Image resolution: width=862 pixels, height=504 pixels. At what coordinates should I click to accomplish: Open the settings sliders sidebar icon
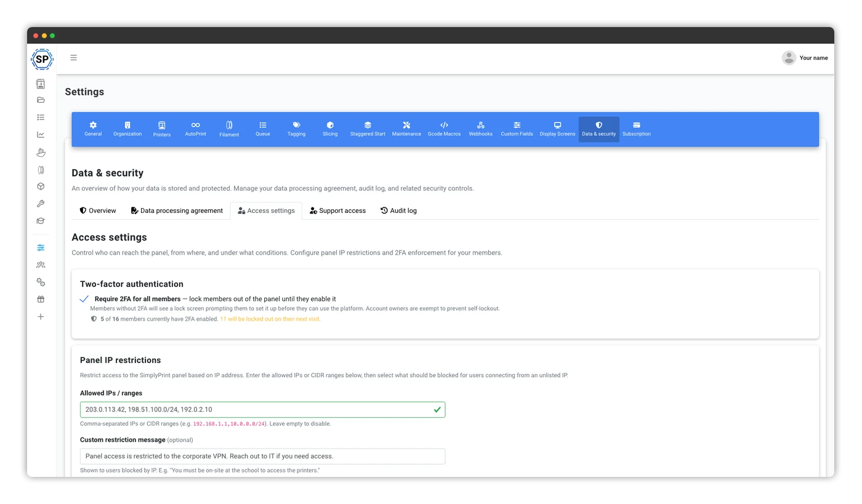coord(41,247)
